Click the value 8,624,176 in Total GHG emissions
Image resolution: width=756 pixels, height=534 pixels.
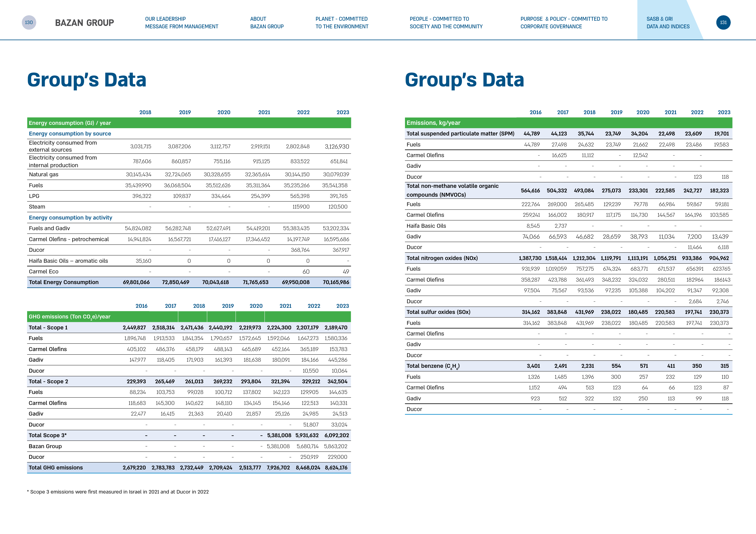[336, 468]
